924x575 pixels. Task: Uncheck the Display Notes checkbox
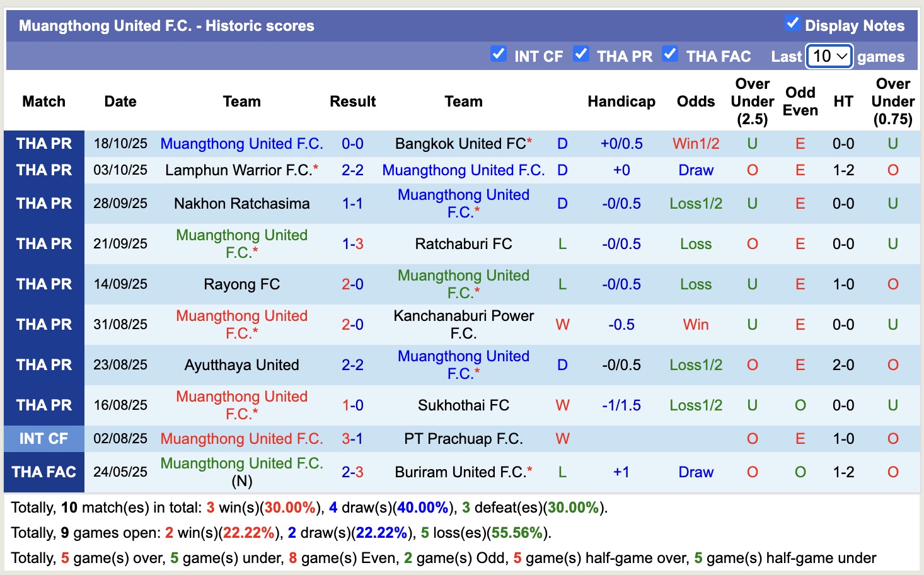click(x=792, y=24)
